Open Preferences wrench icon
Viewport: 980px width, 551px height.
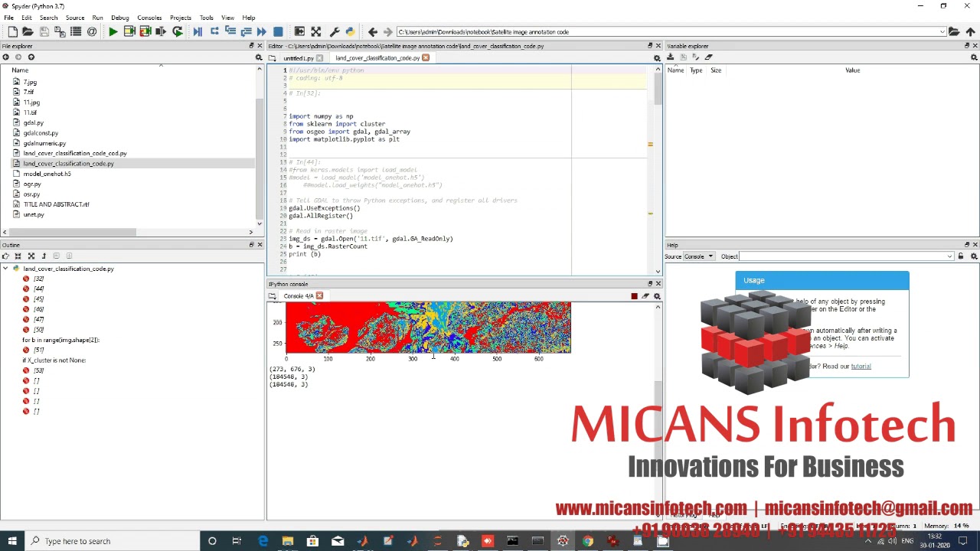(x=335, y=31)
